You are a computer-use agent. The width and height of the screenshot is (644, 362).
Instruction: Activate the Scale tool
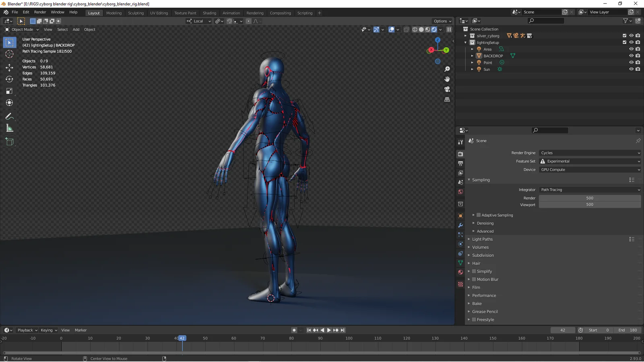click(x=9, y=91)
